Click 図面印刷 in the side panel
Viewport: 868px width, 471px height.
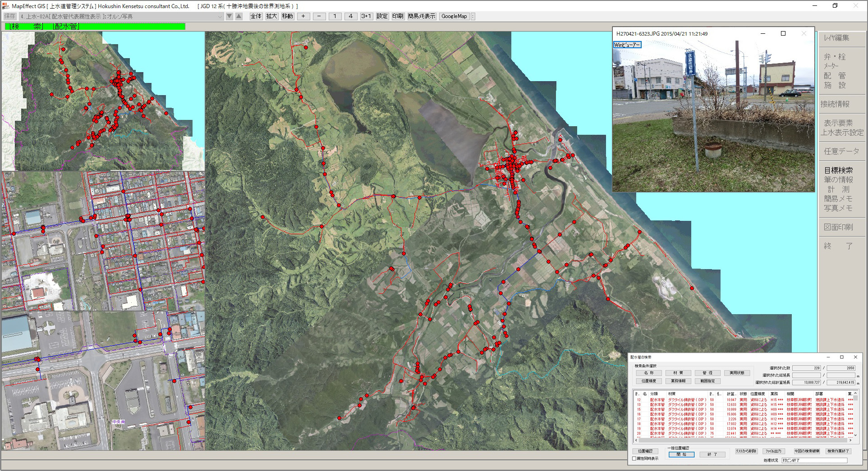pos(838,227)
